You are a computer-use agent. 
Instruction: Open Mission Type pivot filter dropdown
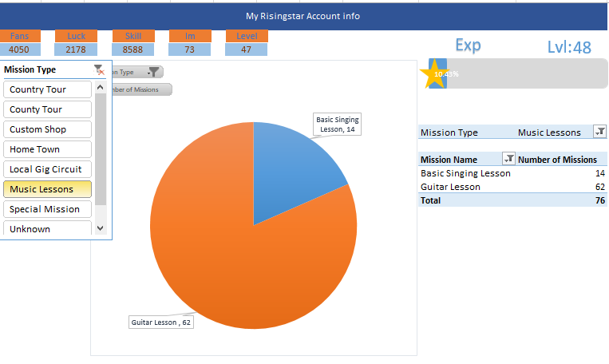tap(599, 132)
